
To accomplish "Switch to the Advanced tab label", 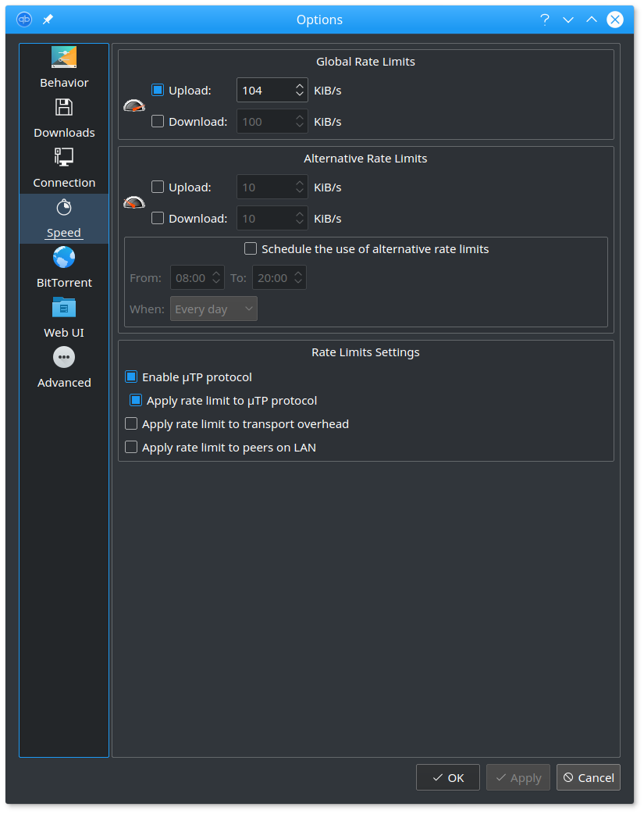I will [x=64, y=383].
